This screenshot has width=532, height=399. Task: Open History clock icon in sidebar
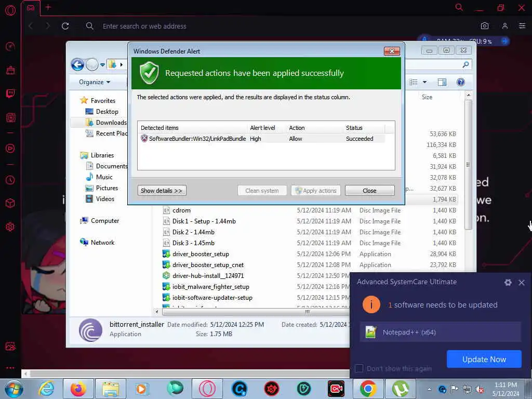[x=10, y=180]
